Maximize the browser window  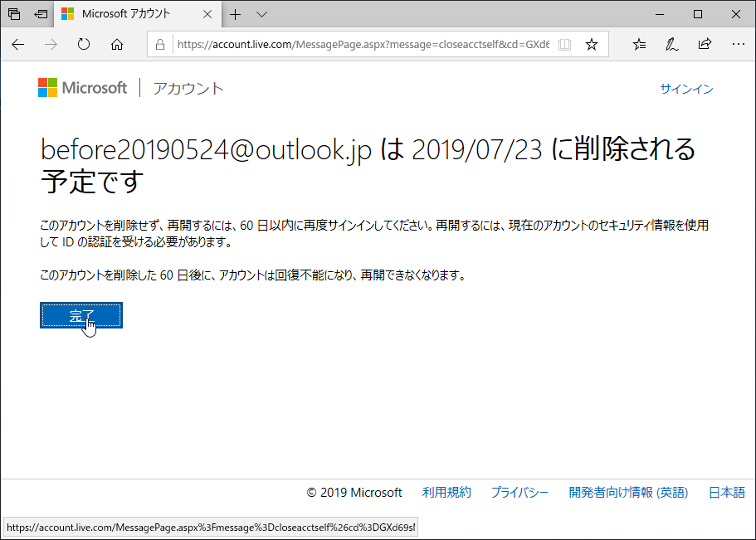[x=698, y=14]
